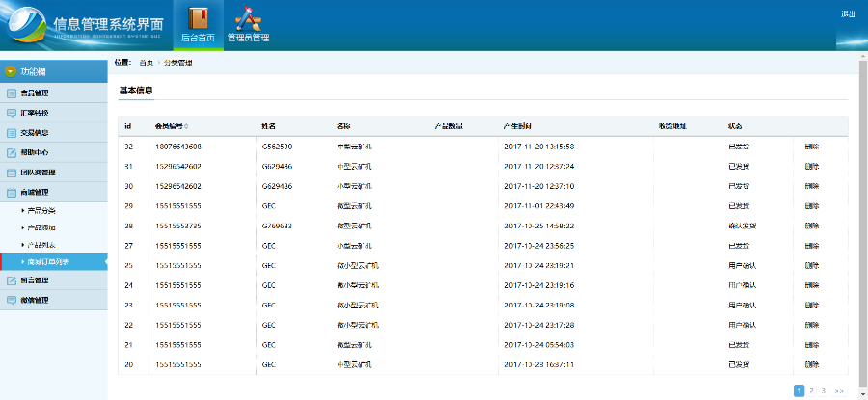Screen dimensions: 868x400
Task: Sort table by 会员编号 column header
Action: coord(172,126)
